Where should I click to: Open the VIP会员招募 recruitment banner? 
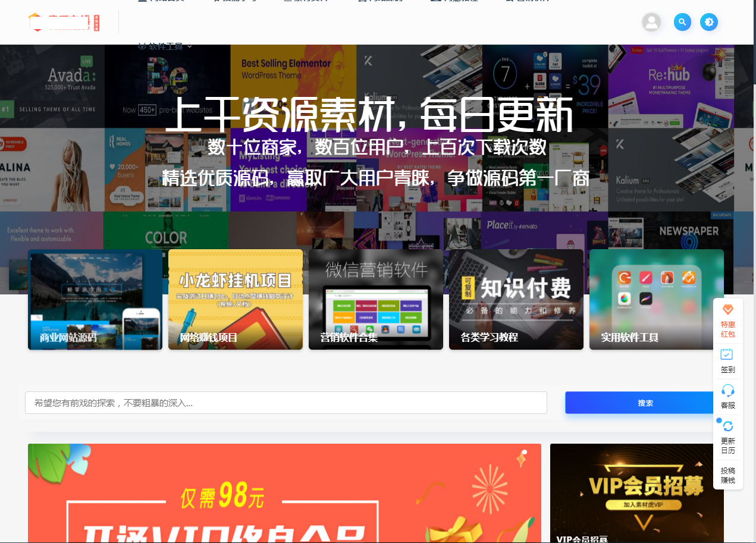tap(636, 492)
